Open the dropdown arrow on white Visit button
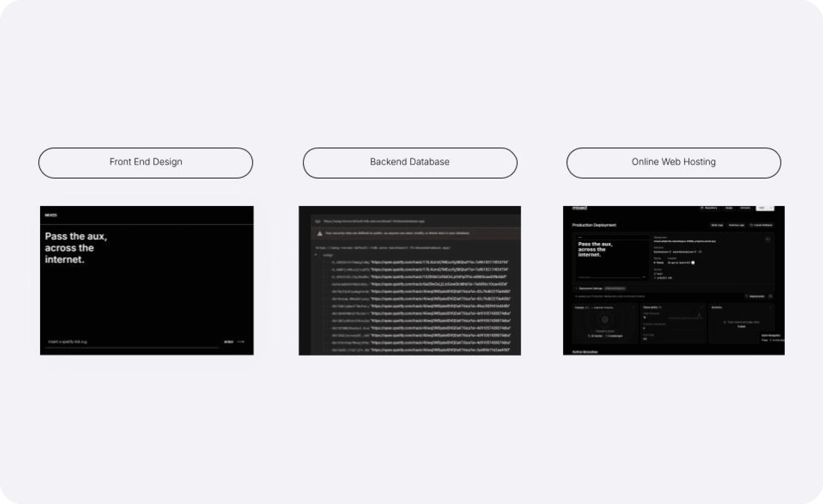The image size is (823, 504). click(x=771, y=208)
